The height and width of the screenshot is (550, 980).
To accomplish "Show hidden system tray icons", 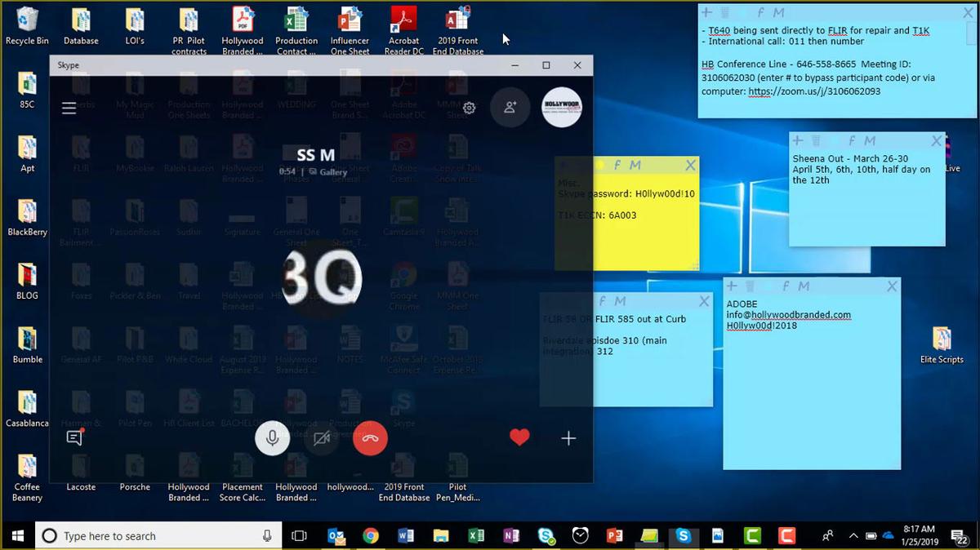I will tap(853, 535).
